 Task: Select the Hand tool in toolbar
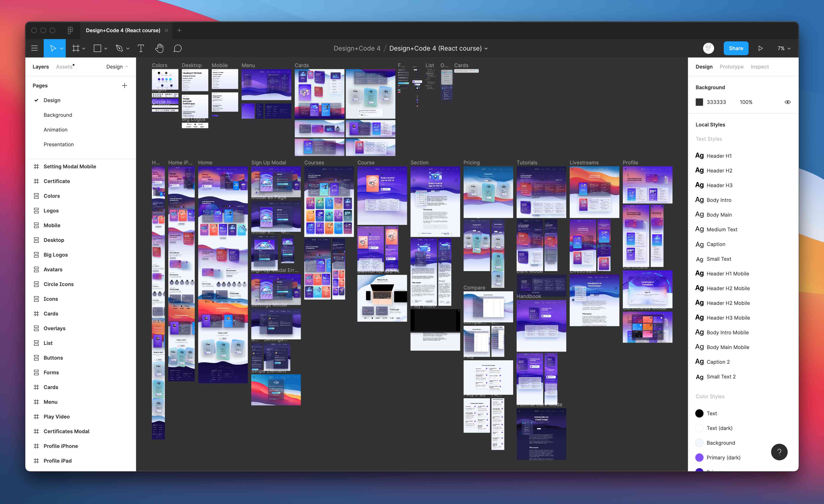pos(158,48)
